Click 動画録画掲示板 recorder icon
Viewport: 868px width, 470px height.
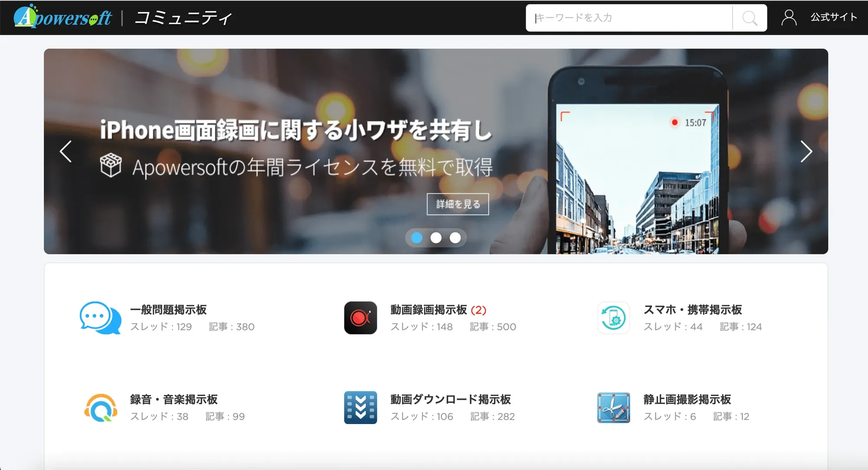[x=361, y=318]
